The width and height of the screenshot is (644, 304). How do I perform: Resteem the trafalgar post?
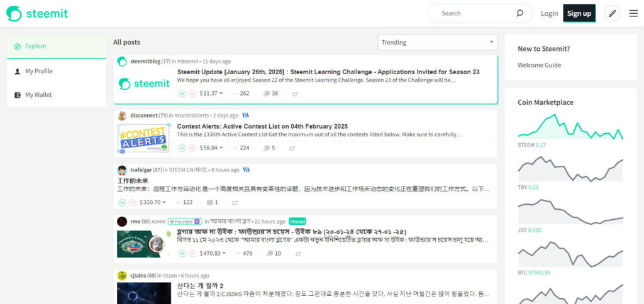(235, 203)
